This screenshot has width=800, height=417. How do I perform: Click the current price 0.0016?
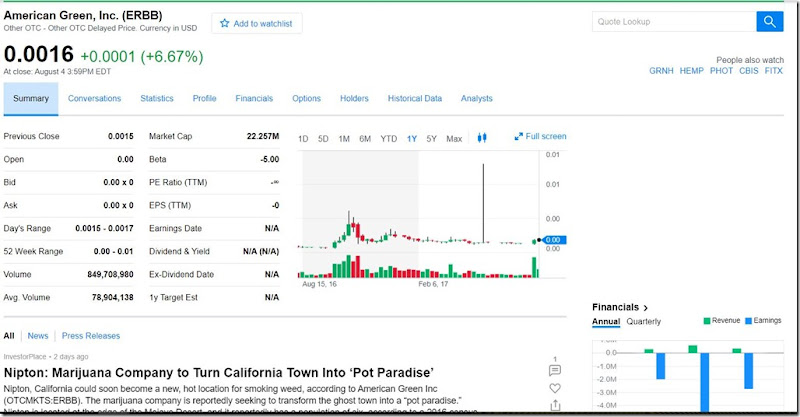point(39,54)
